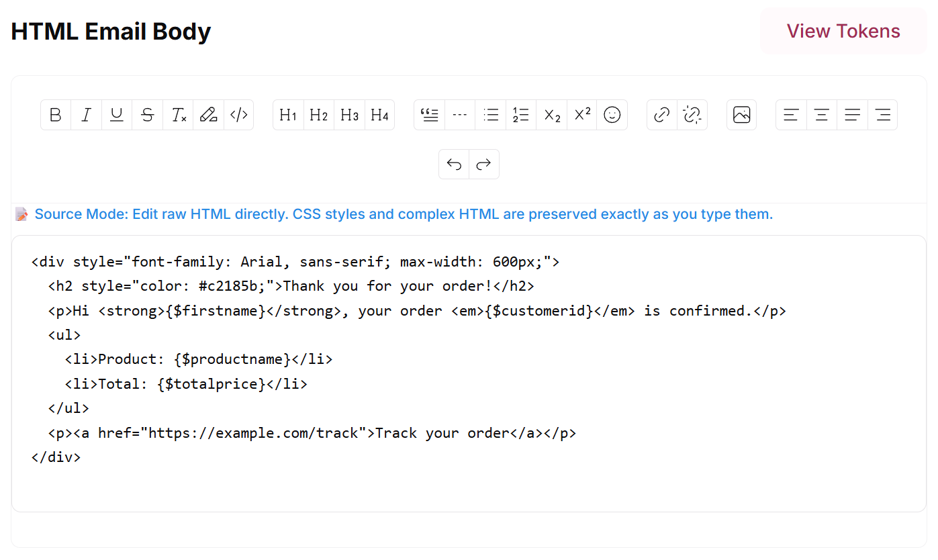Toggle HTML source code mode
Viewport: 938px width, 560px height.
239,115
